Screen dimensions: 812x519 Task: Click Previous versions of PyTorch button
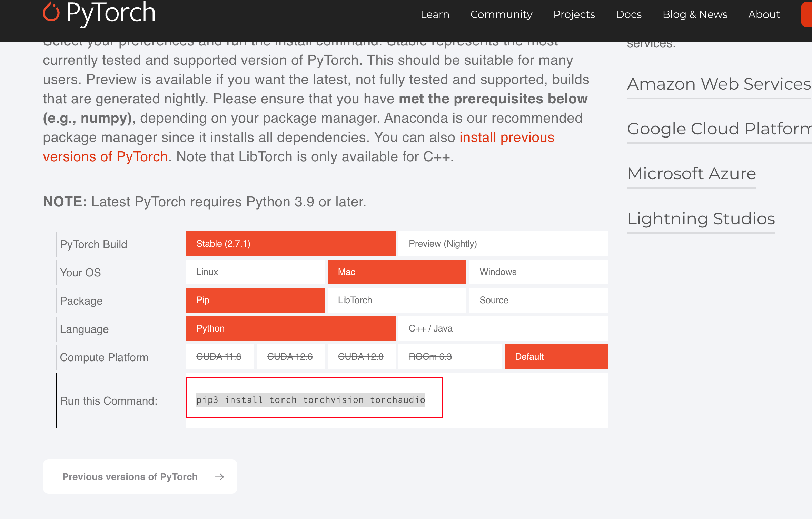(x=140, y=477)
